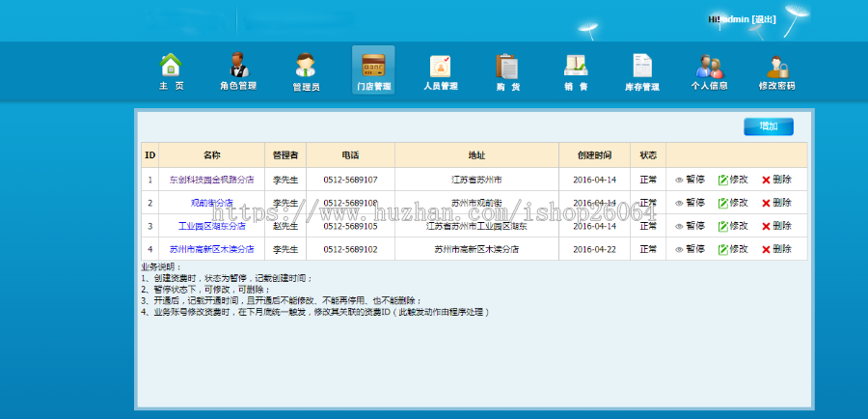Select phone number 0512-5689102
The height and width of the screenshot is (419, 868).
pos(350,249)
